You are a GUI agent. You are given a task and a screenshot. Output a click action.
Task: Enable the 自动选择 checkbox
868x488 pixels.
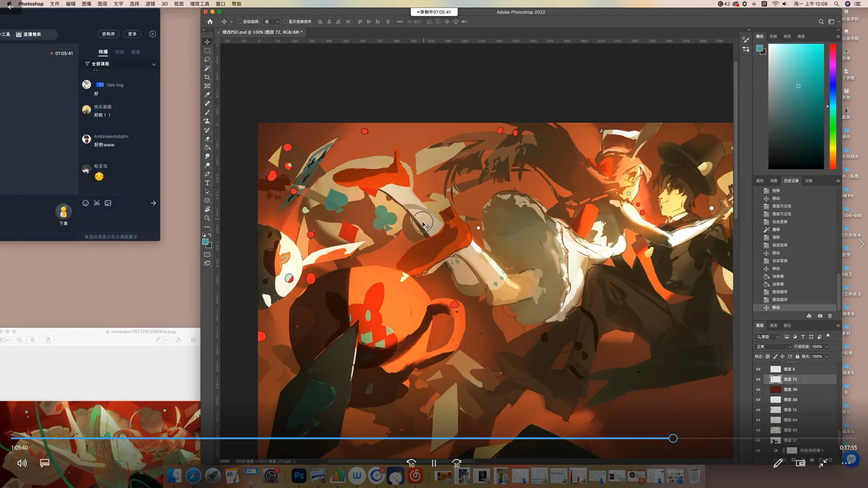point(240,22)
